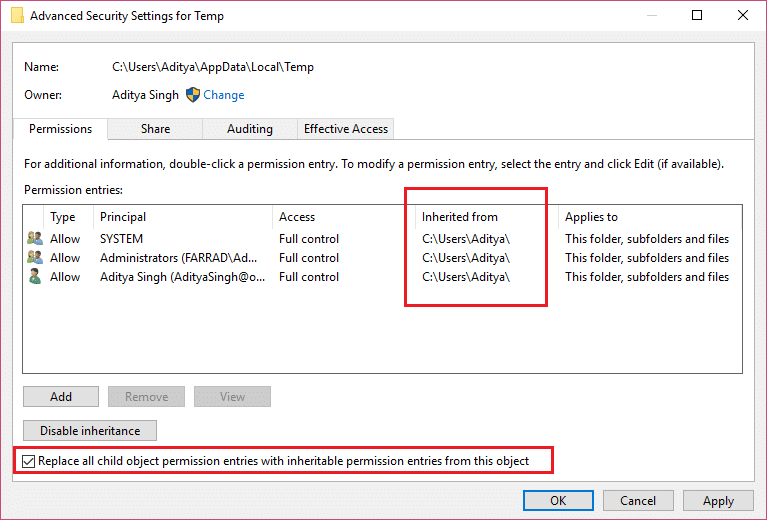The width and height of the screenshot is (767, 520).
Task: Switch to Effective Access tab
Action: [x=346, y=129]
